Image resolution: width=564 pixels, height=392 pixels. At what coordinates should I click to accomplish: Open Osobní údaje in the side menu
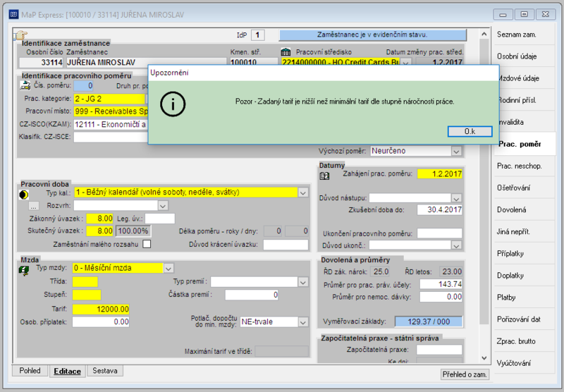pyautogui.click(x=525, y=56)
